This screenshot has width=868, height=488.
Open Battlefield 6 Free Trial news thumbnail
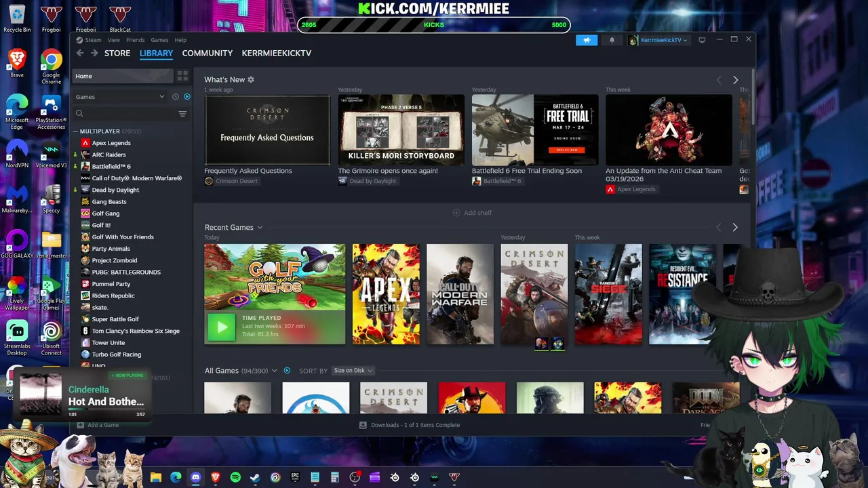point(535,130)
